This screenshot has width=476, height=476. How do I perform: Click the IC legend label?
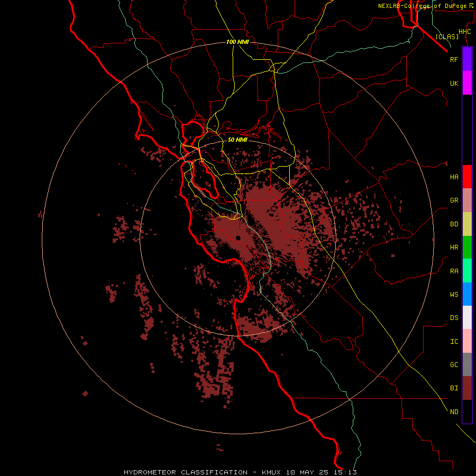(x=454, y=342)
